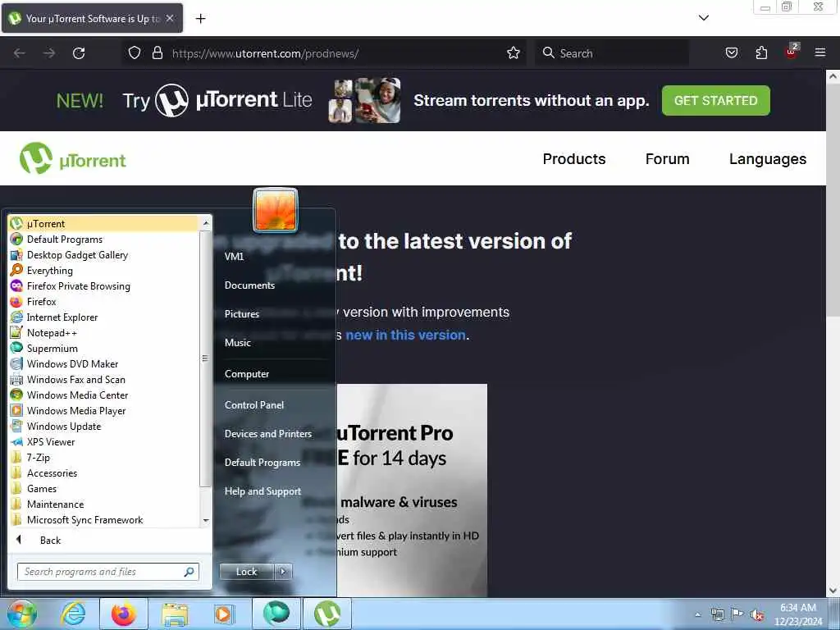Launch Firefox from the Start menu list
The width and height of the screenshot is (840, 630).
(104, 301)
